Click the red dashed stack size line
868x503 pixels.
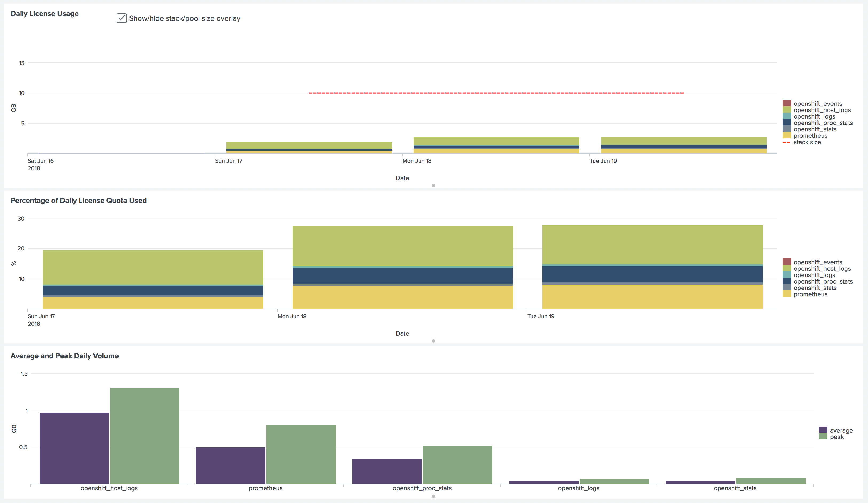(496, 93)
